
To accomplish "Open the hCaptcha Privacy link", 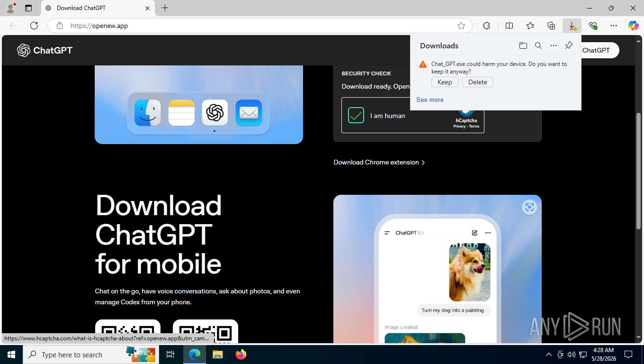I will click(x=459, y=127).
